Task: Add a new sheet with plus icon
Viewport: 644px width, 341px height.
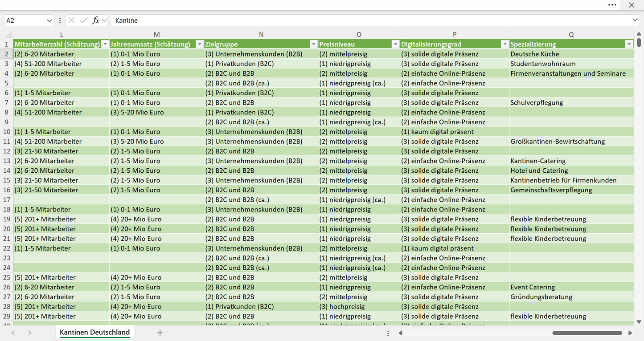Action: (160, 333)
